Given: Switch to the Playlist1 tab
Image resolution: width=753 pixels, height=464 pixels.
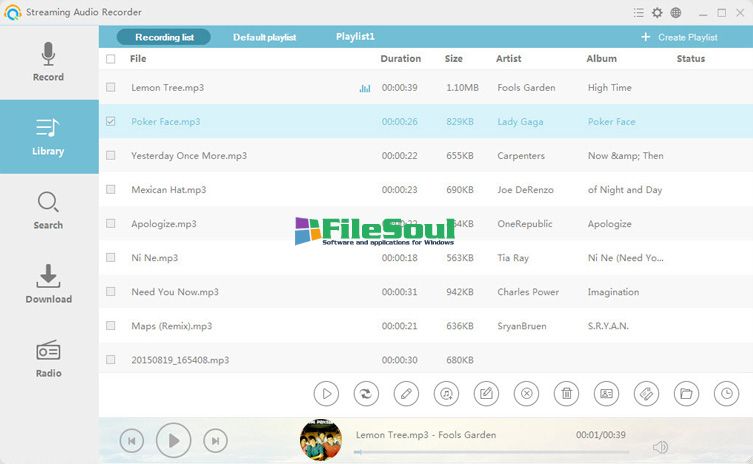Looking at the screenshot, I should click(355, 37).
